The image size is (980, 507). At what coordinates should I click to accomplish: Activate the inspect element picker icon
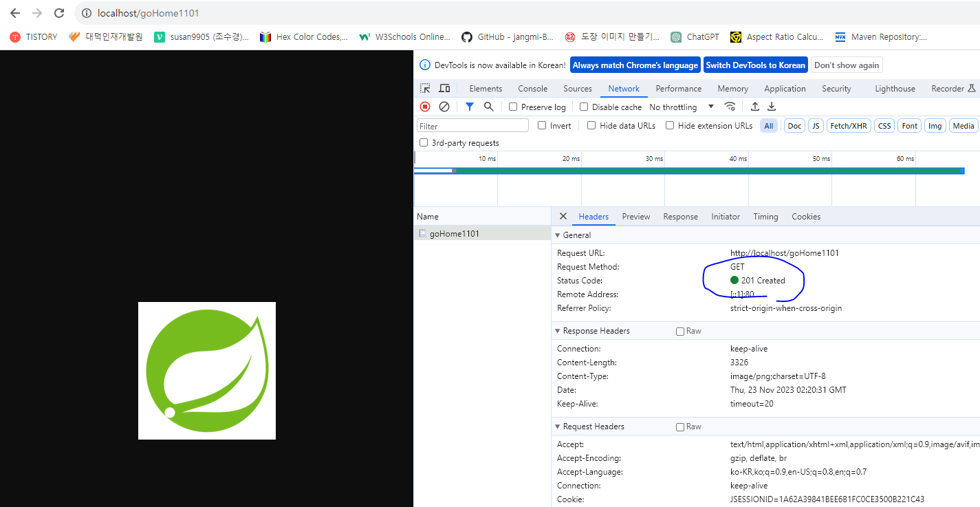426,88
